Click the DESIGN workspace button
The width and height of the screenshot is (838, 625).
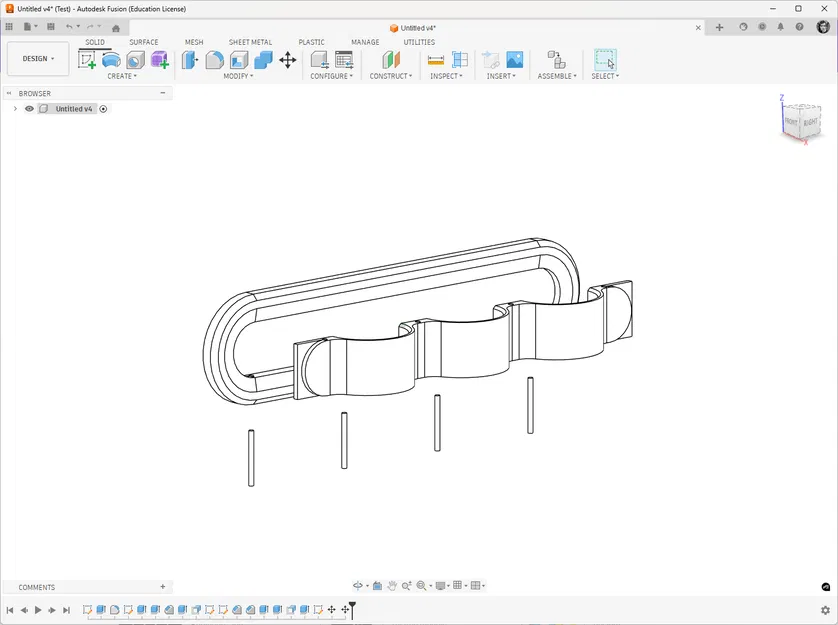37,58
